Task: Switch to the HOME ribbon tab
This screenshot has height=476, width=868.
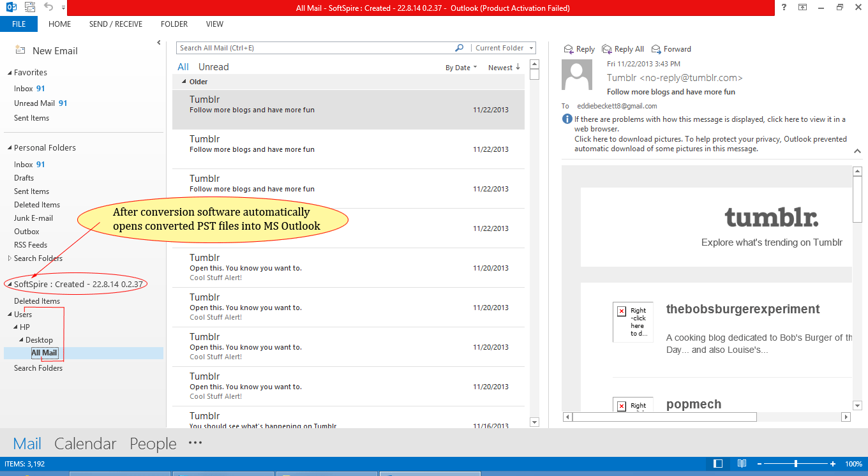Action: [59, 24]
